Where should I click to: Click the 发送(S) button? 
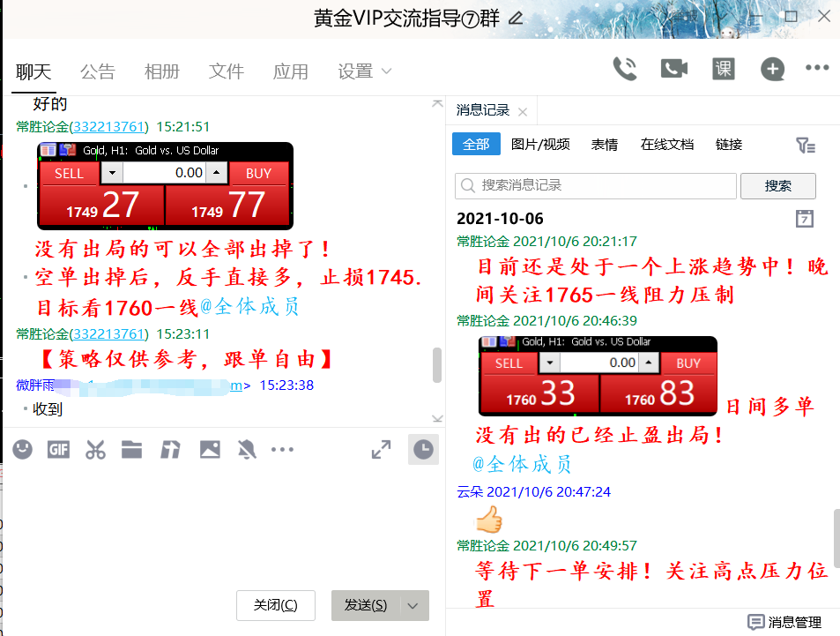pos(366,605)
